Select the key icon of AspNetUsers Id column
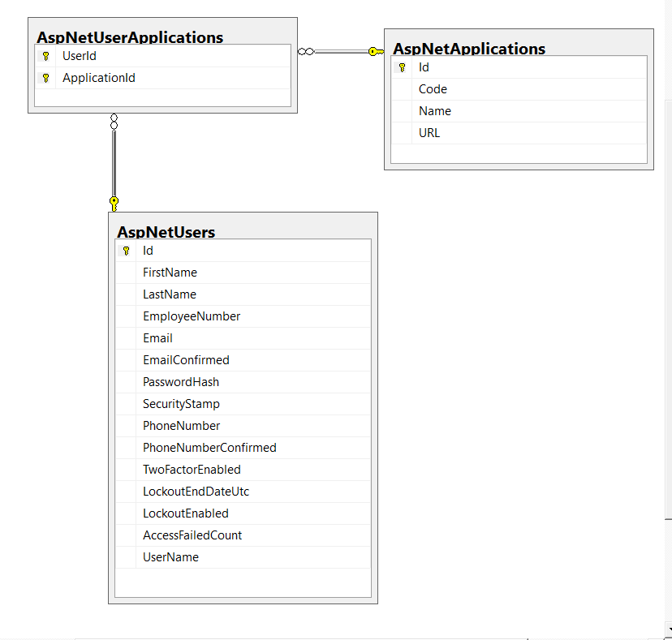The image size is (672, 640). click(126, 251)
